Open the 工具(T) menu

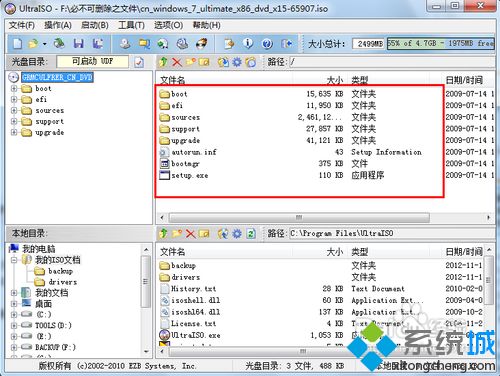point(131,25)
